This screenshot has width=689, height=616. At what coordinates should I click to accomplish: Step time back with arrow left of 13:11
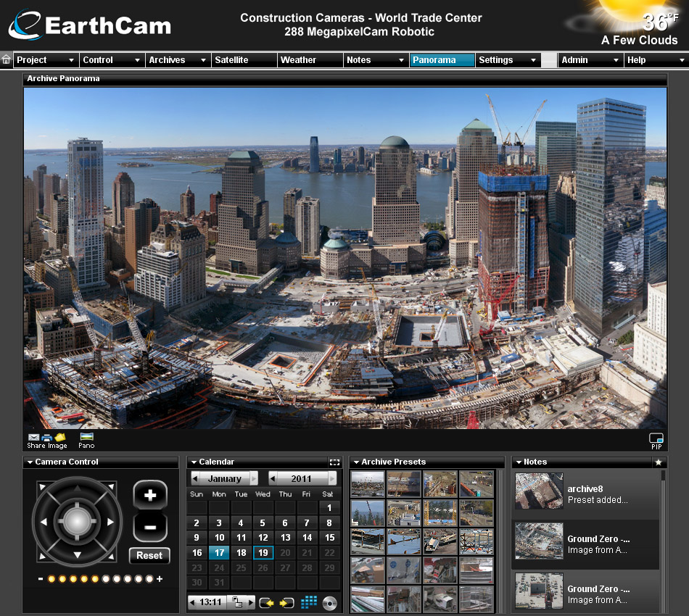click(x=192, y=602)
